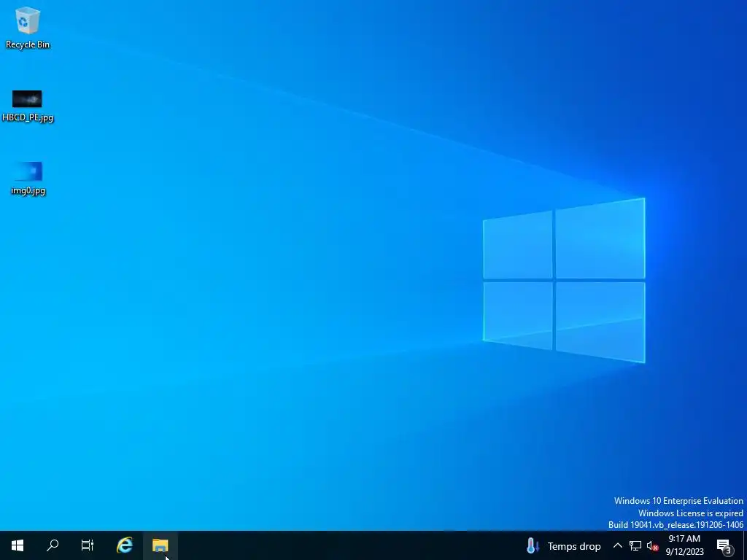Image resolution: width=747 pixels, height=560 pixels.
Task: Click the 'Temps drop' weather text
Action: [574, 546]
